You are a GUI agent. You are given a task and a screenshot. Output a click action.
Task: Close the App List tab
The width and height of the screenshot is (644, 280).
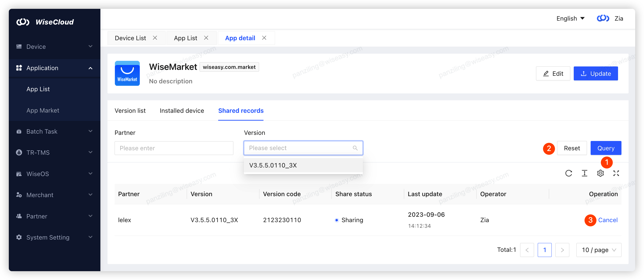pyautogui.click(x=206, y=38)
